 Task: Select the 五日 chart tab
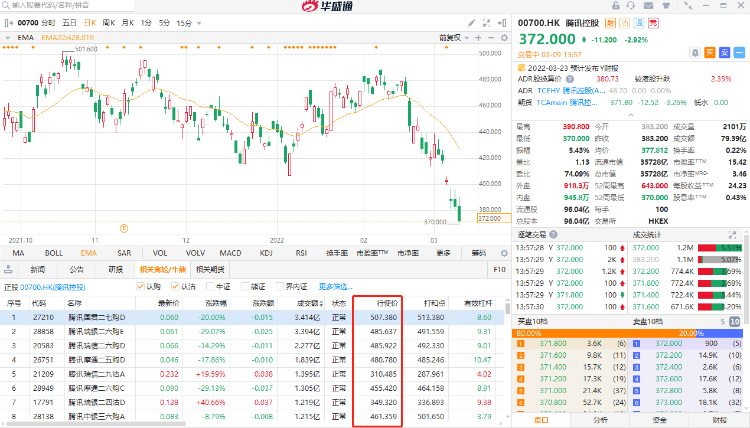(x=69, y=23)
